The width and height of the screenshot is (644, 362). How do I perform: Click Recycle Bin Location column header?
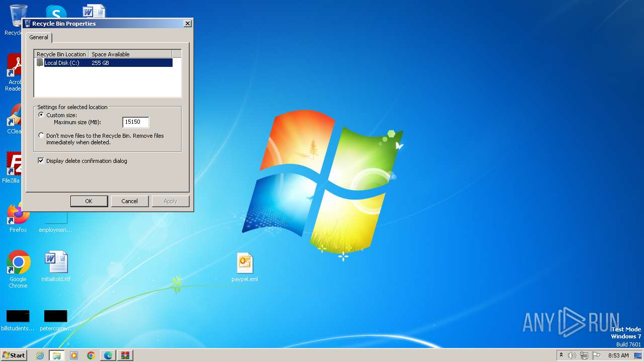(61, 54)
